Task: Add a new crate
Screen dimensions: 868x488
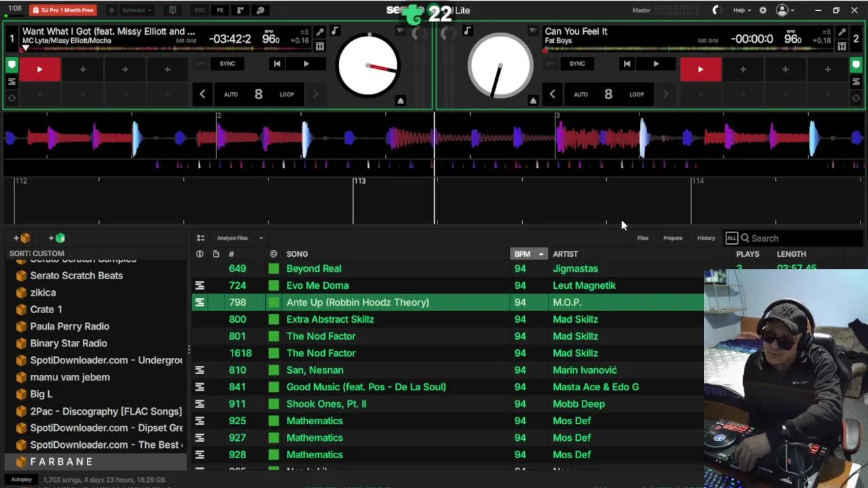Action: pos(21,238)
